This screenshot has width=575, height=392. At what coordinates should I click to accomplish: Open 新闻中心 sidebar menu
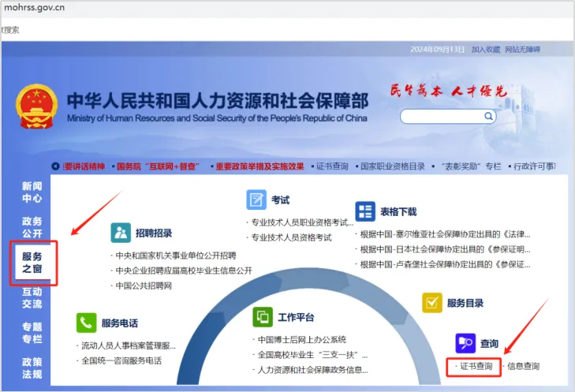[32, 192]
